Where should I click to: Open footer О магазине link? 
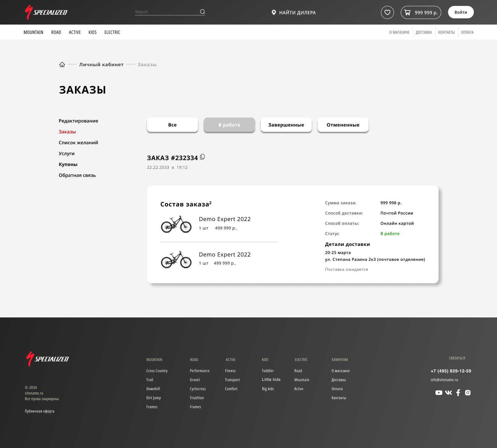[x=341, y=371]
